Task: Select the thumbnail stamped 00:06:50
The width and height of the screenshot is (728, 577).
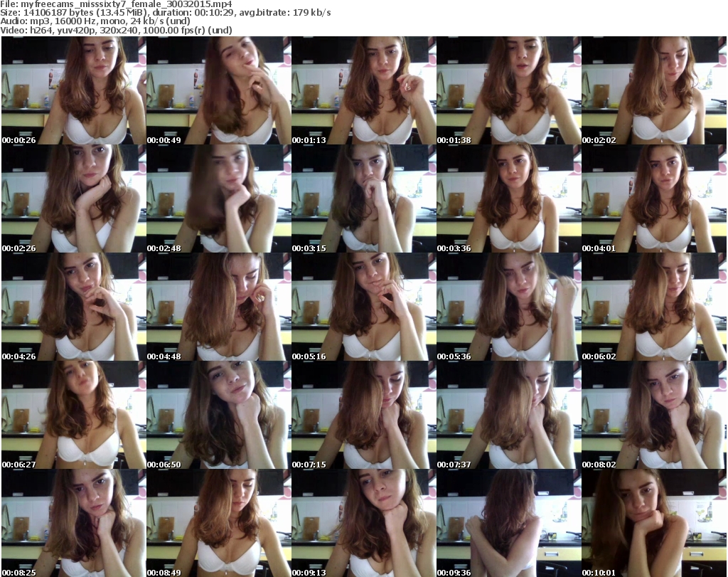Action: (x=219, y=415)
